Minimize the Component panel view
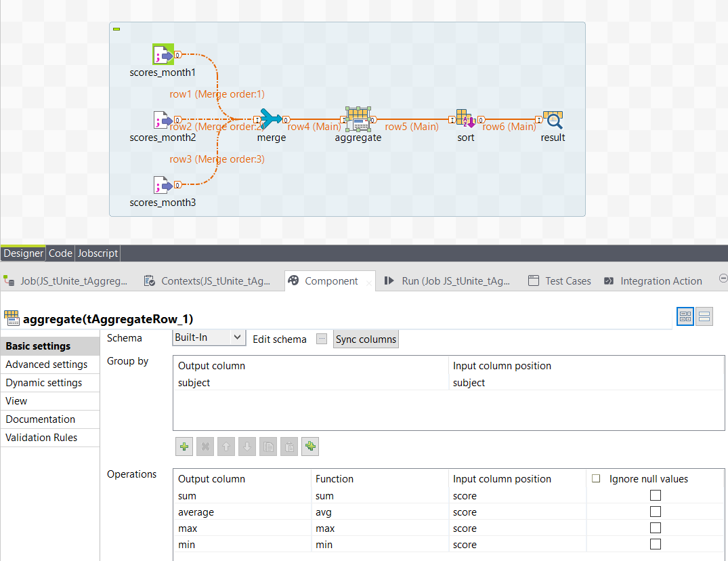The width and height of the screenshot is (728, 561). pyautogui.click(x=723, y=278)
